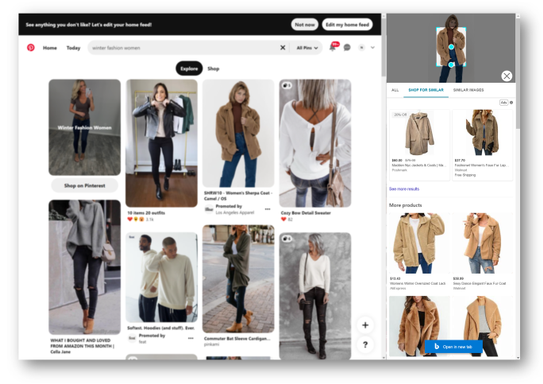Viewport: 543px width, 384px height.
Task: Open the white sweater gray wall pin
Action: click(x=315, y=296)
